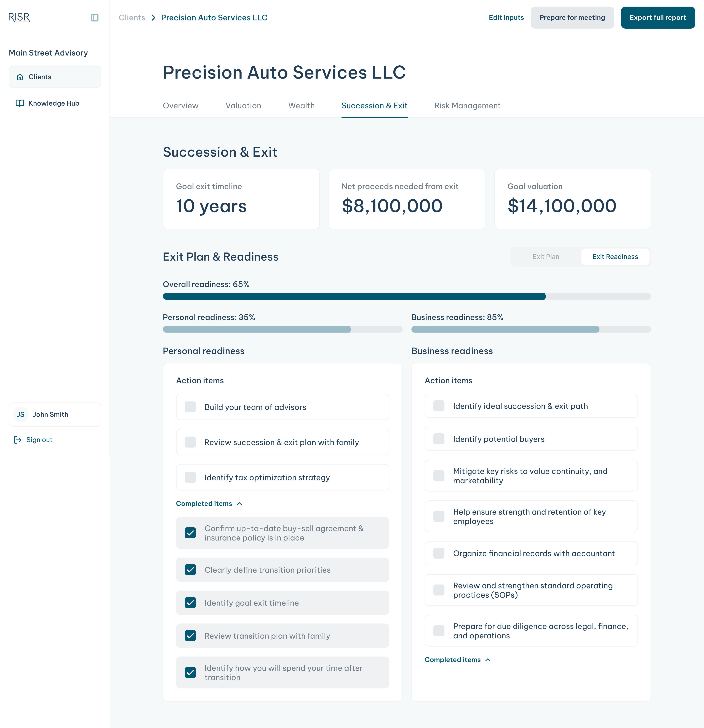
Task: Click the Clients home icon
Action: coord(20,77)
